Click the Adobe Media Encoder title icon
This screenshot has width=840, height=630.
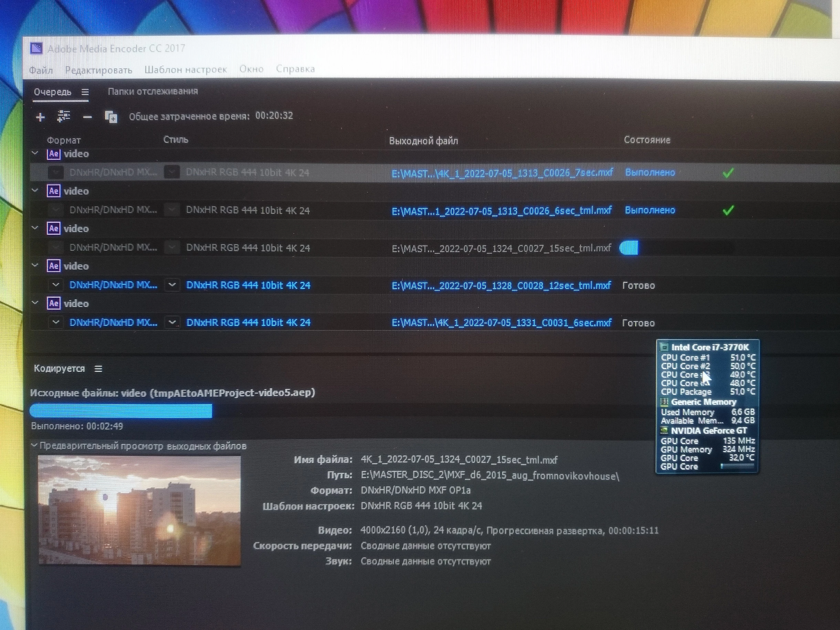click(x=36, y=48)
